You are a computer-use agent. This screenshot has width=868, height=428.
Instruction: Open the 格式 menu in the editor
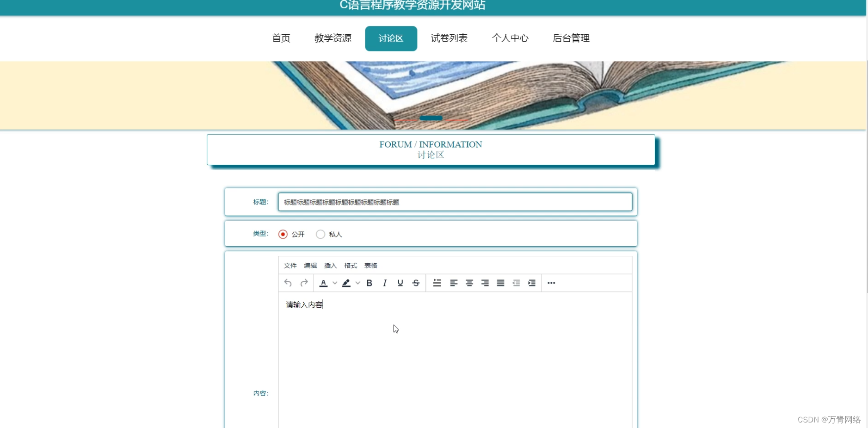pyautogui.click(x=350, y=266)
